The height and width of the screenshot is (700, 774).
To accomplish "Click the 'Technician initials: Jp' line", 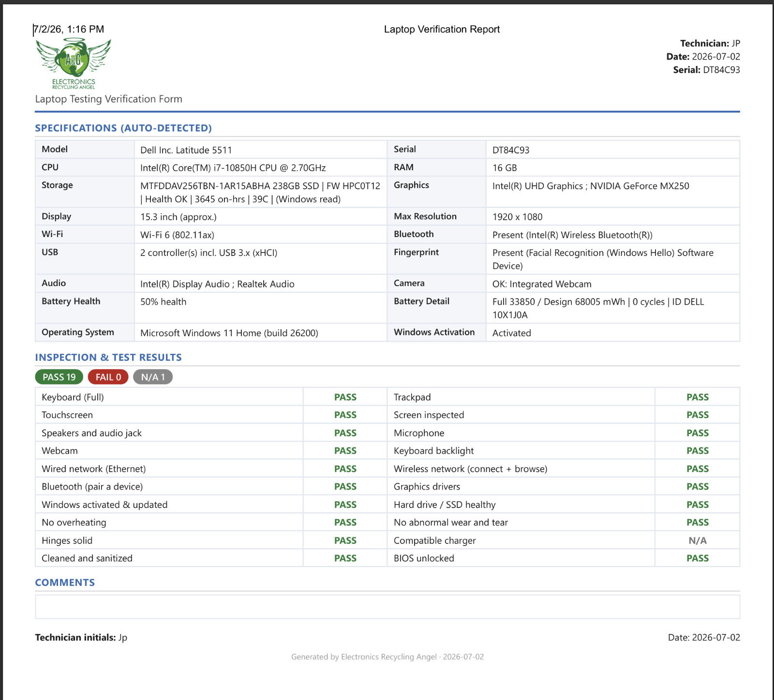I will click(81, 638).
